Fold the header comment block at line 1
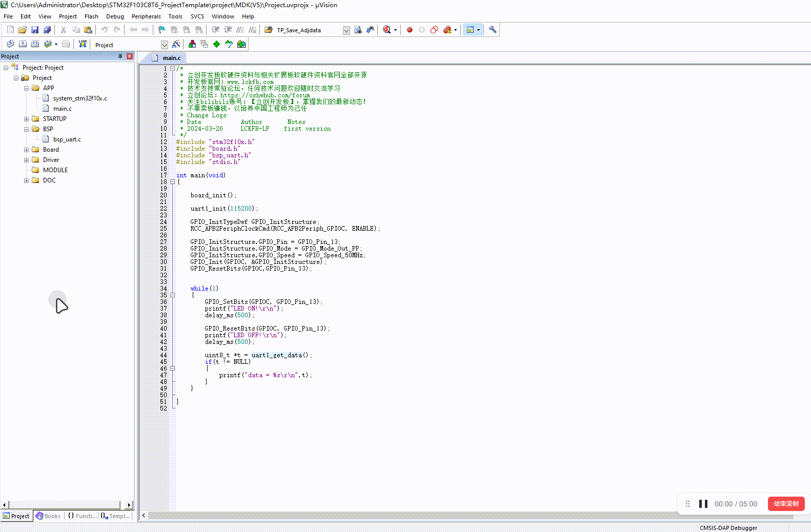 [173, 68]
